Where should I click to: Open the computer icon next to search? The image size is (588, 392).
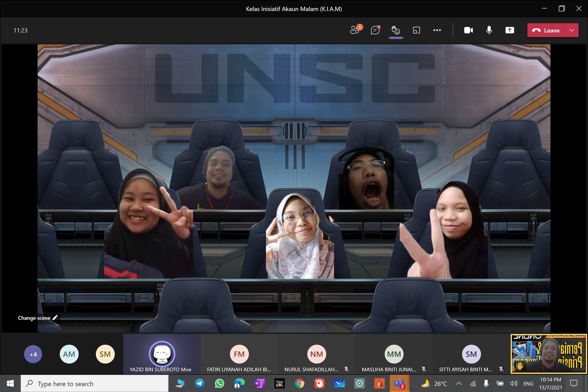(x=180, y=384)
